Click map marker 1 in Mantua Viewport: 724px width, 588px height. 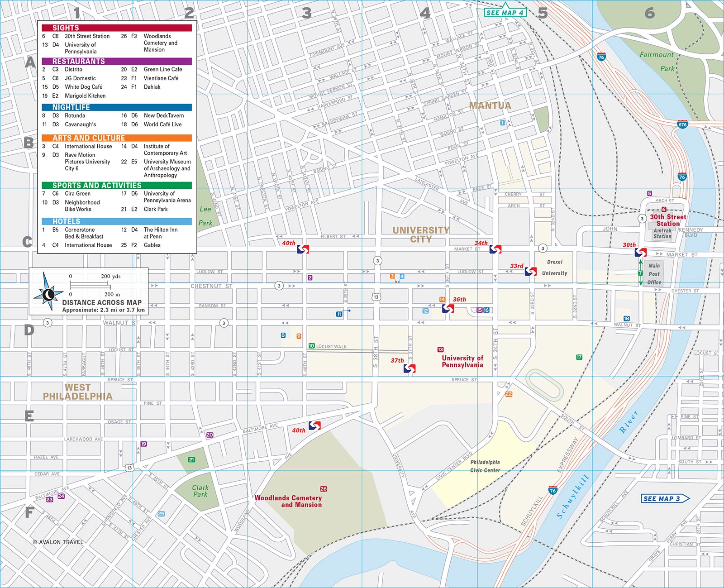pyautogui.click(x=502, y=123)
